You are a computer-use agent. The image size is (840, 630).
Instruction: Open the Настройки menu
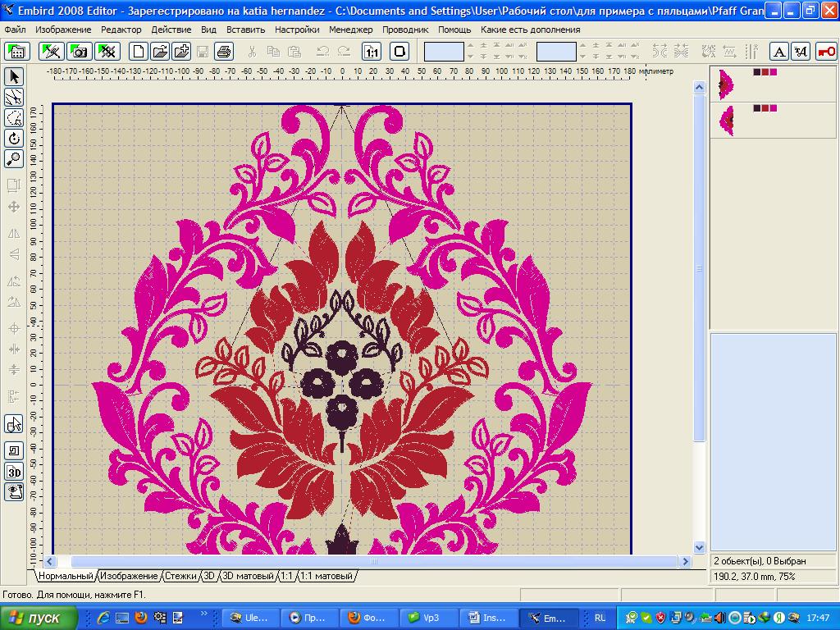tap(297, 30)
